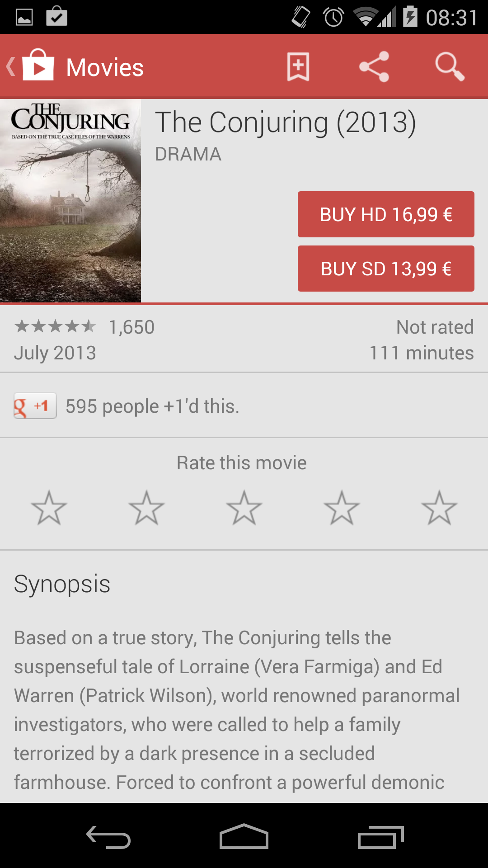The image size is (488, 868).
Task: Open the 1,650 ratings star summary
Action: click(84, 327)
